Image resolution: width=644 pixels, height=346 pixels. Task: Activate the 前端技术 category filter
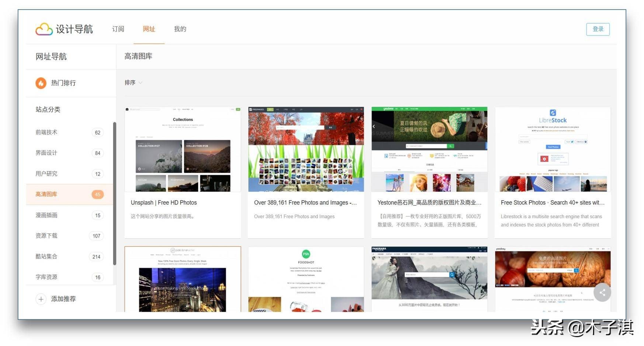pos(46,132)
